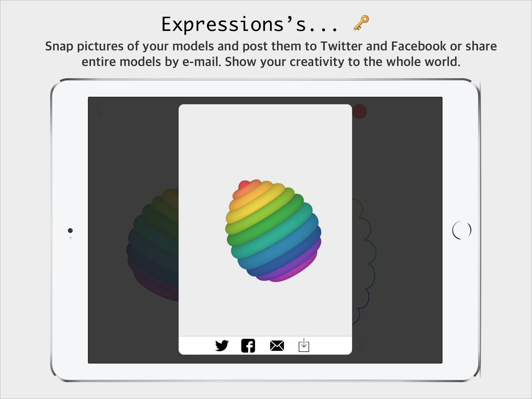Click the word Facebook in description
This screenshot has height=399, width=532.
click(418, 46)
